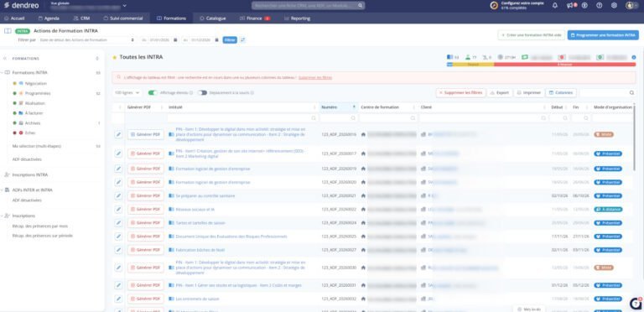The height and width of the screenshot is (312, 644).
Task: Open the Filtrer par date criterion dropdown
Action: [x=86, y=39]
